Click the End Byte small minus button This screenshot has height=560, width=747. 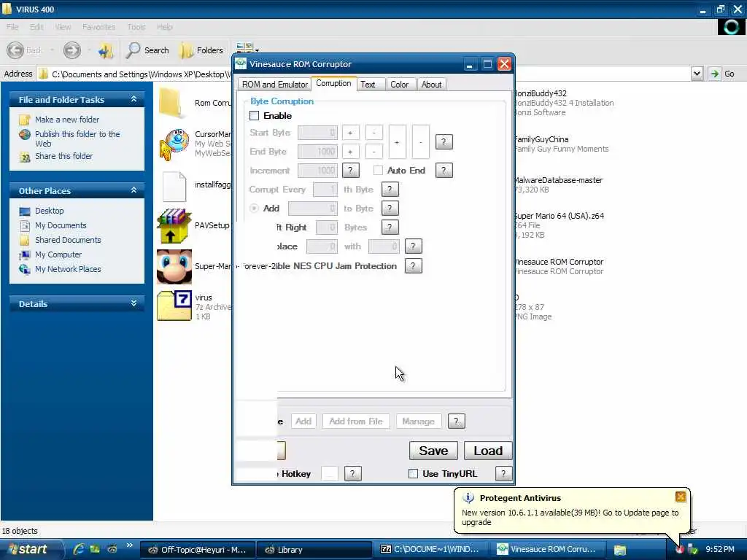374,152
